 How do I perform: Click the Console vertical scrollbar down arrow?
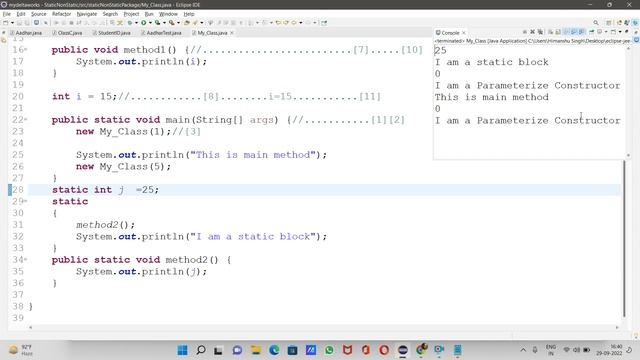tap(628, 156)
